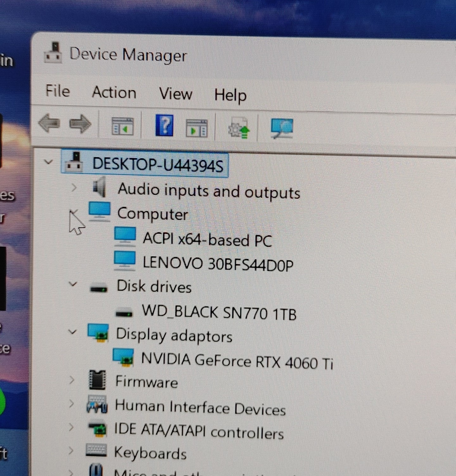Click the monitor icon beside Computer category
Image resolution: width=456 pixels, height=476 pixels.
(x=99, y=212)
